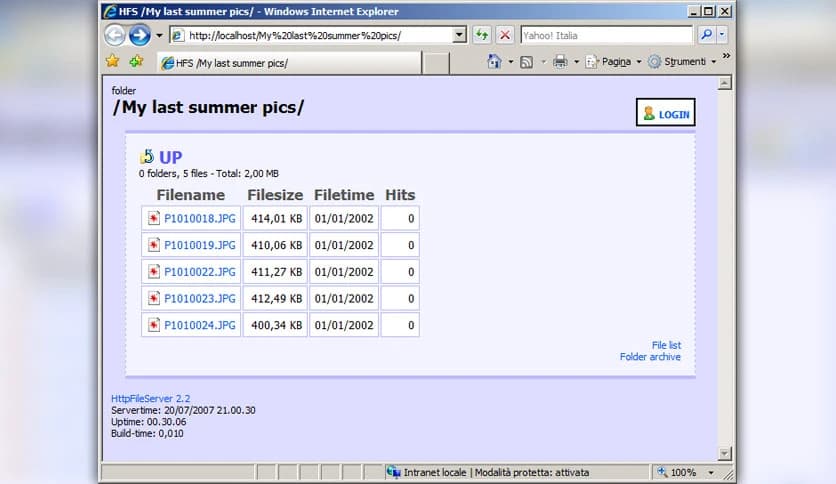Show more toolbar commands chevron

[726, 55]
